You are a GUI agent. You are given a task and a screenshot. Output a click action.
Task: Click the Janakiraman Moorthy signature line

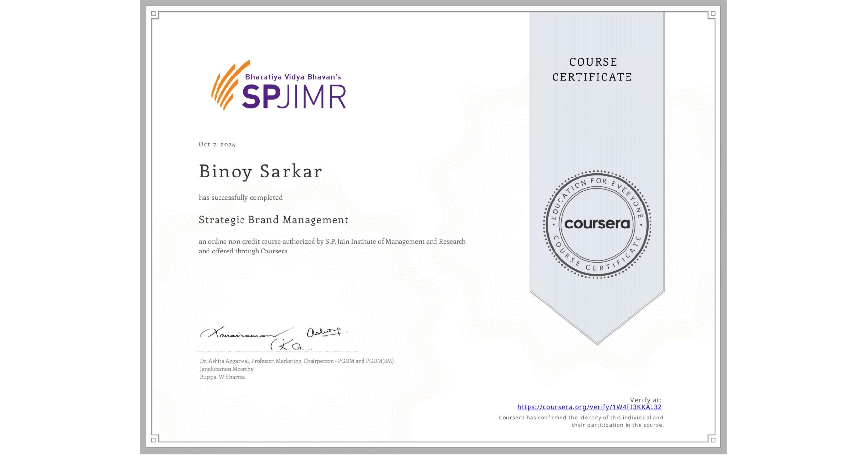tap(226, 369)
